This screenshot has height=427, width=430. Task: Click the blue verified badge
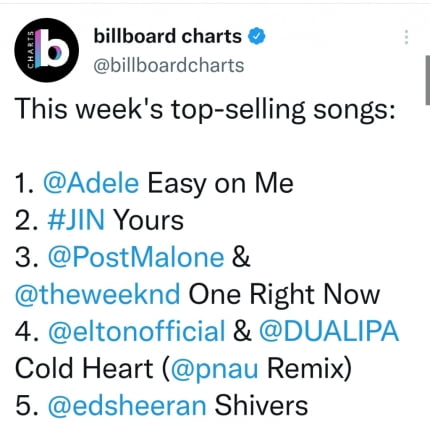coord(257,36)
